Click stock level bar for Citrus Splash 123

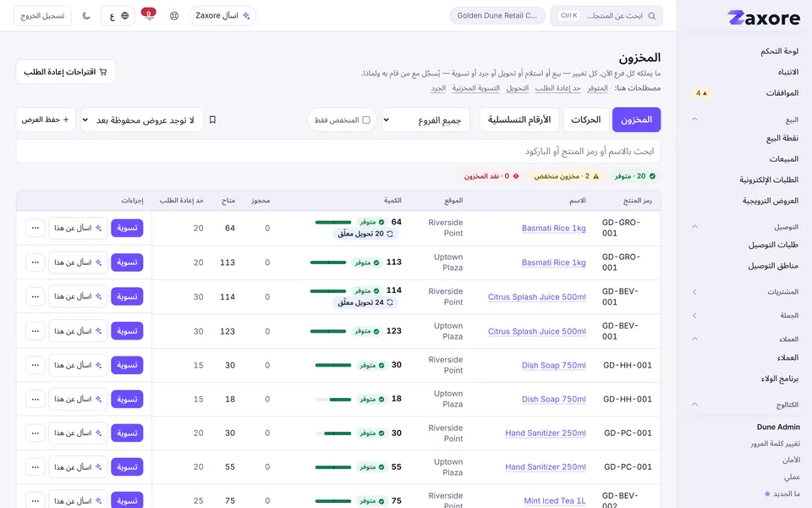point(328,331)
